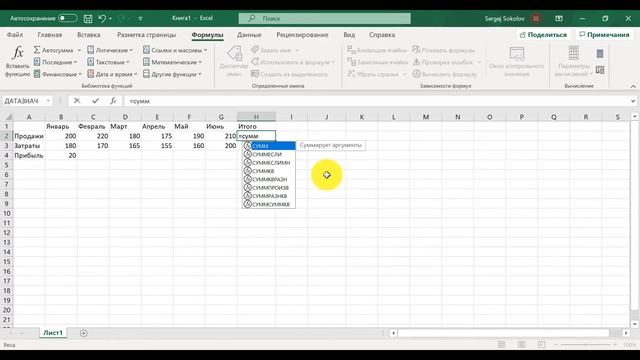Viewport: 640px width, 360px height.
Task: Expand the formula bar arrow
Action: pyautogui.click(x=633, y=101)
